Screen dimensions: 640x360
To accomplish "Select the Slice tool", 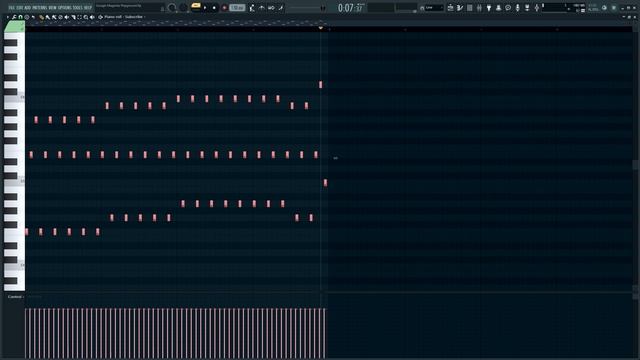I will (x=73, y=17).
